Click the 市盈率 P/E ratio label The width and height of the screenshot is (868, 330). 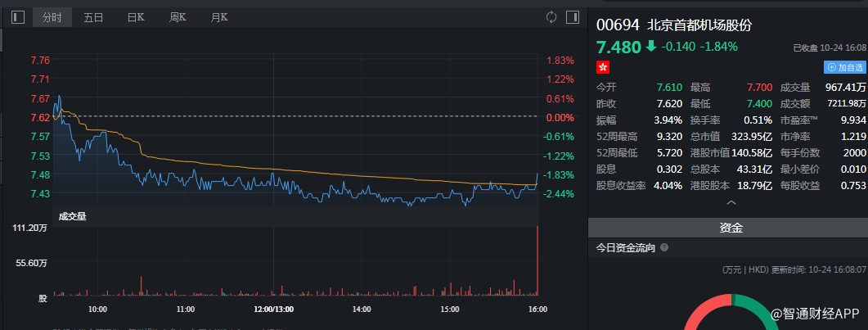pos(797,120)
